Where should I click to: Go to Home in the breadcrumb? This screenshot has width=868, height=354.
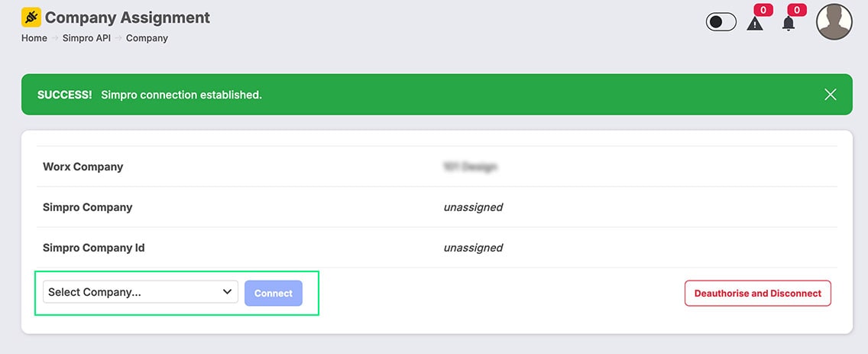point(34,38)
